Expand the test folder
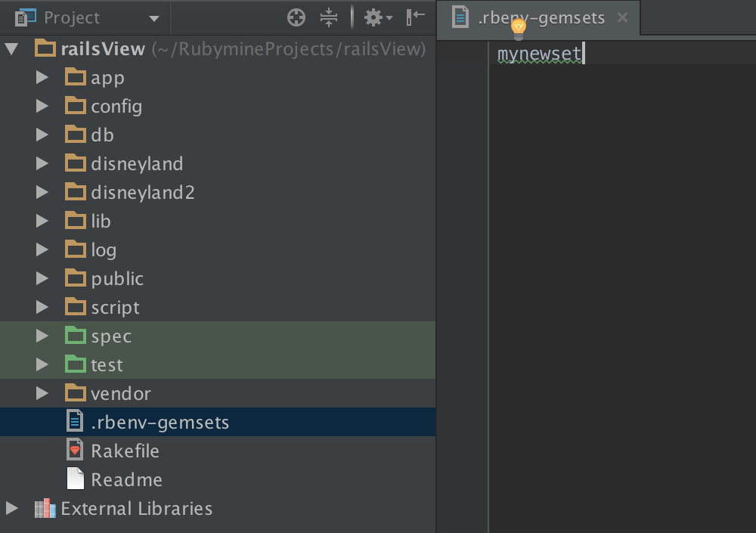756x533 pixels. pos(42,364)
